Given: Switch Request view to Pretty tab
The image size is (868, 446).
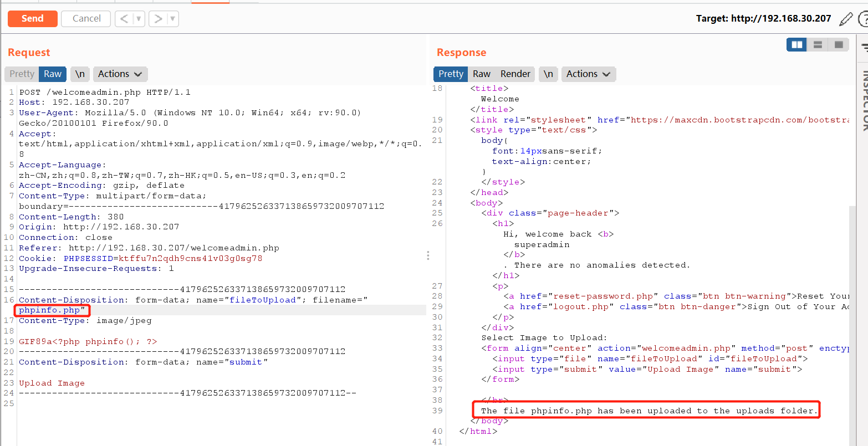Looking at the screenshot, I should point(22,74).
